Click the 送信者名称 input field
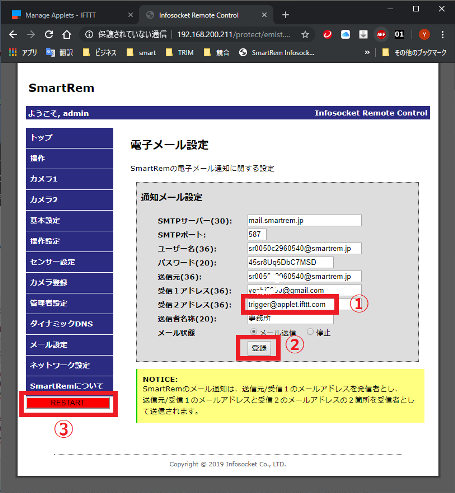This screenshot has width=455, height=493. 290,319
